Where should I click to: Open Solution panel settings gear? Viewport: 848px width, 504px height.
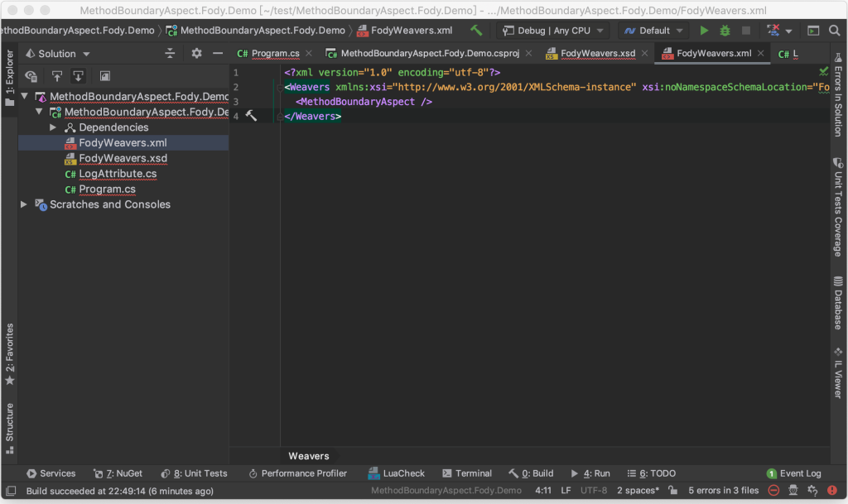point(196,53)
